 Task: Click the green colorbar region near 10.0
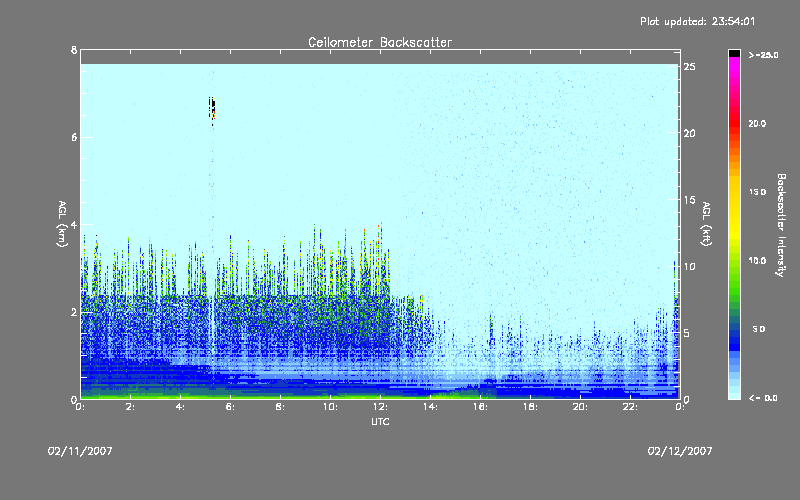[734, 261]
